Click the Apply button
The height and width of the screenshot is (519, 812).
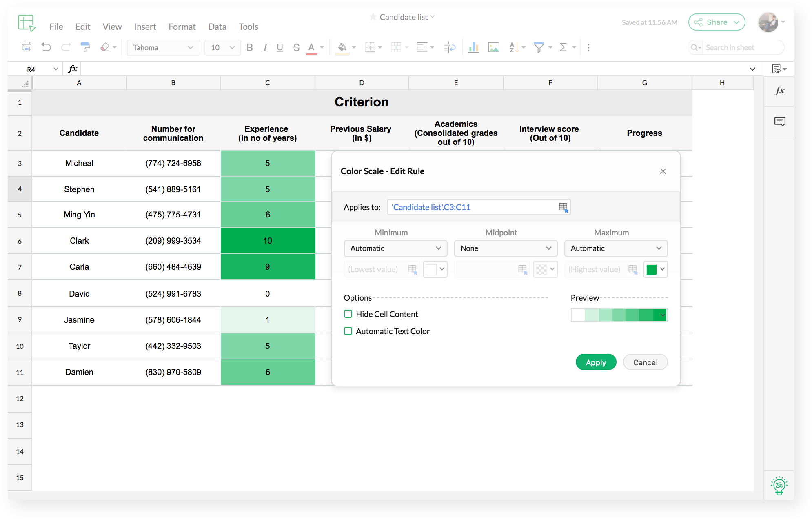595,362
